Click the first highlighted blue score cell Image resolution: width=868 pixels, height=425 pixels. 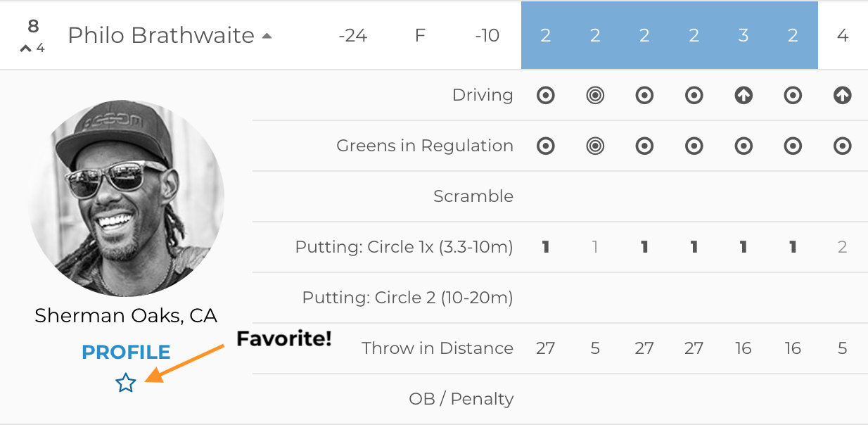546,35
